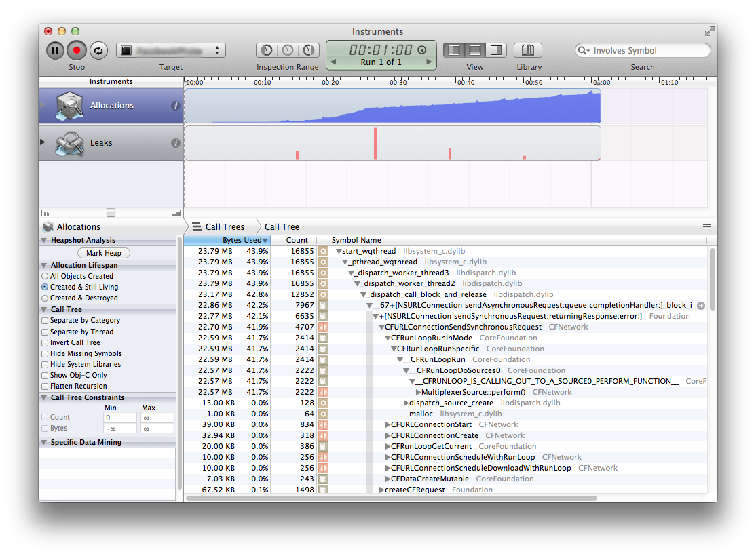Screen dimensions: 756x556
Task: Open the Call Trees detail menu
Action: 219,226
